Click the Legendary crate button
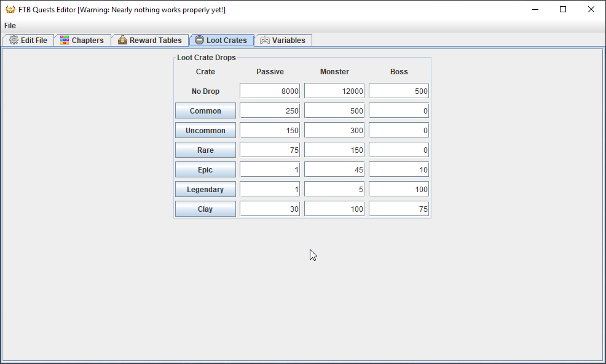Image resolution: width=606 pixels, height=364 pixels. (x=205, y=190)
